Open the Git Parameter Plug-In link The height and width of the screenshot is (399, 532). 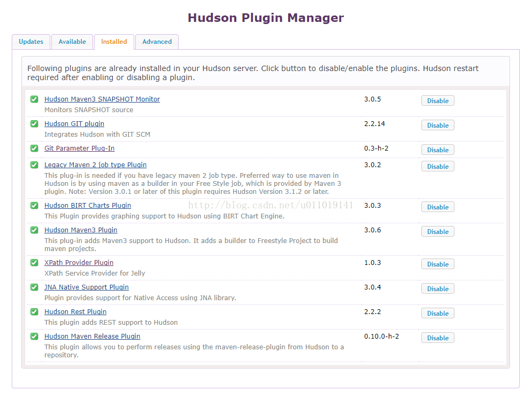coord(79,148)
